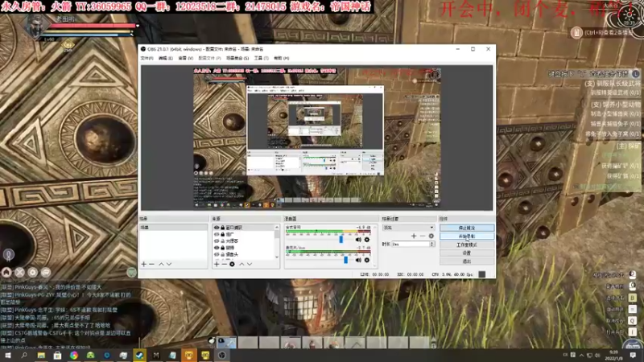Add a transition with the plus icon
644x362 pixels.
coord(414,236)
